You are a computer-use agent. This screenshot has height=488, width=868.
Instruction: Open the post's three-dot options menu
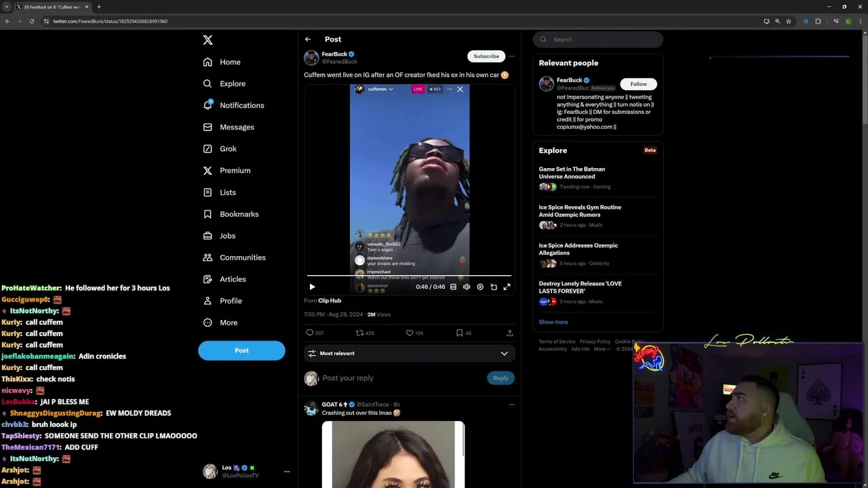tap(512, 56)
